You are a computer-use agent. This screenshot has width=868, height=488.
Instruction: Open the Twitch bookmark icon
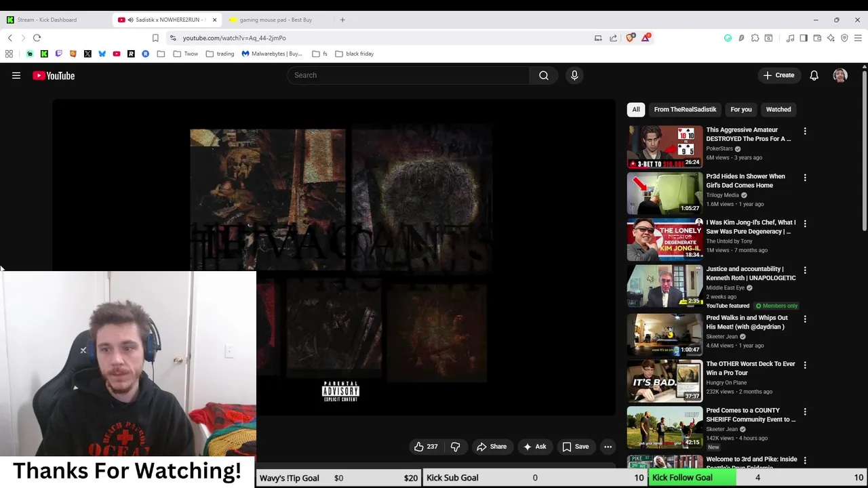click(x=58, y=54)
